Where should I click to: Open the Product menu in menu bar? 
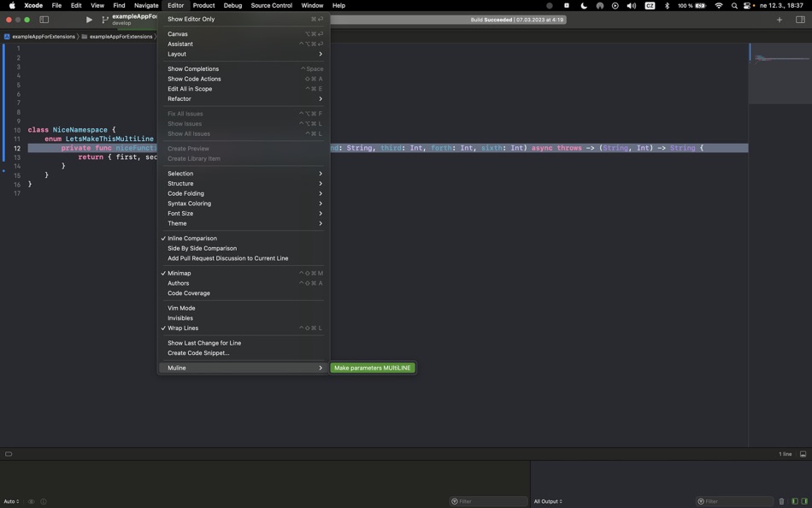coord(203,6)
